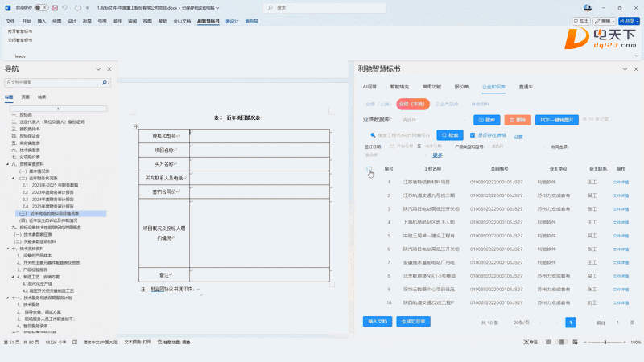This screenshot has height=362, width=644.
Task: Open the 插入 ribbon tab
Action: point(42,21)
